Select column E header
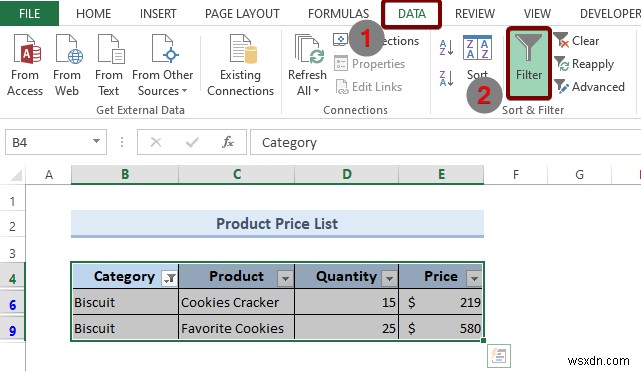This screenshot has width=641, height=371. click(x=441, y=175)
